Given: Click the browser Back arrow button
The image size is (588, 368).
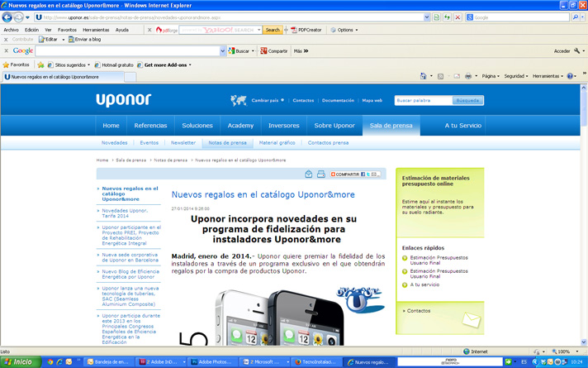Looking at the screenshot, I should coord(7,17).
